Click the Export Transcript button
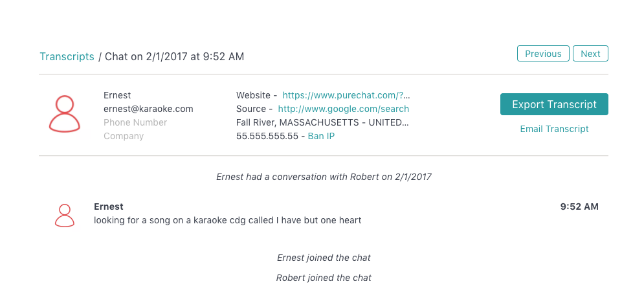The height and width of the screenshot is (290, 644). click(x=554, y=104)
